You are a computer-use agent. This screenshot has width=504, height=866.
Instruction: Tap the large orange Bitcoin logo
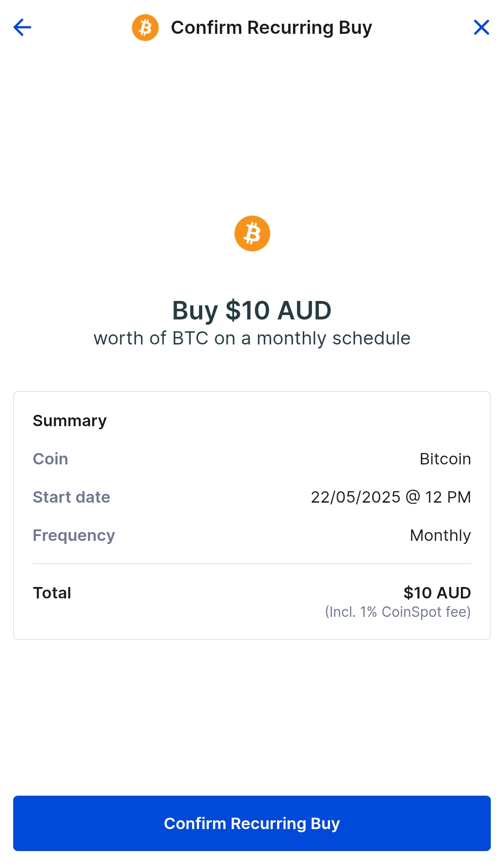(252, 233)
